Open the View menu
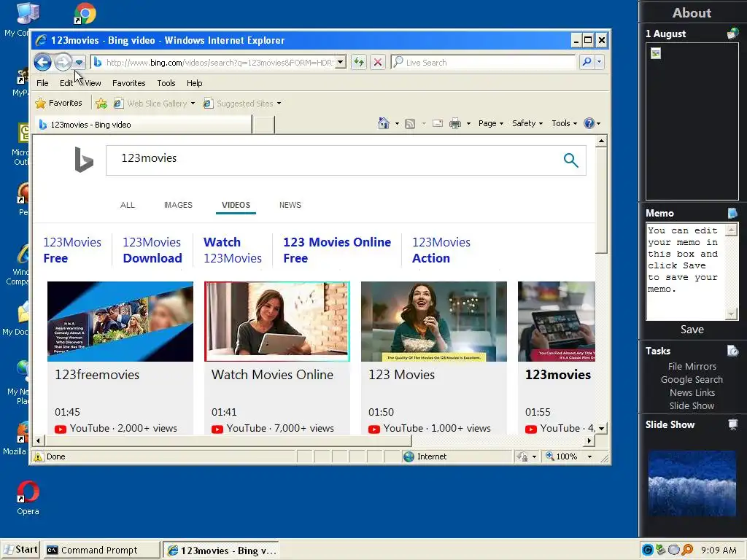The height and width of the screenshot is (560, 747). pos(93,83)
